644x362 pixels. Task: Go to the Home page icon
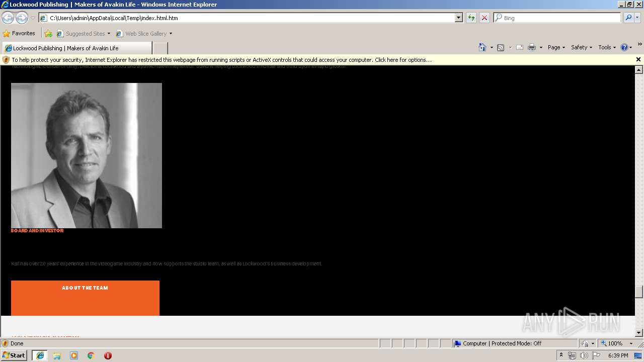[482, 47]
